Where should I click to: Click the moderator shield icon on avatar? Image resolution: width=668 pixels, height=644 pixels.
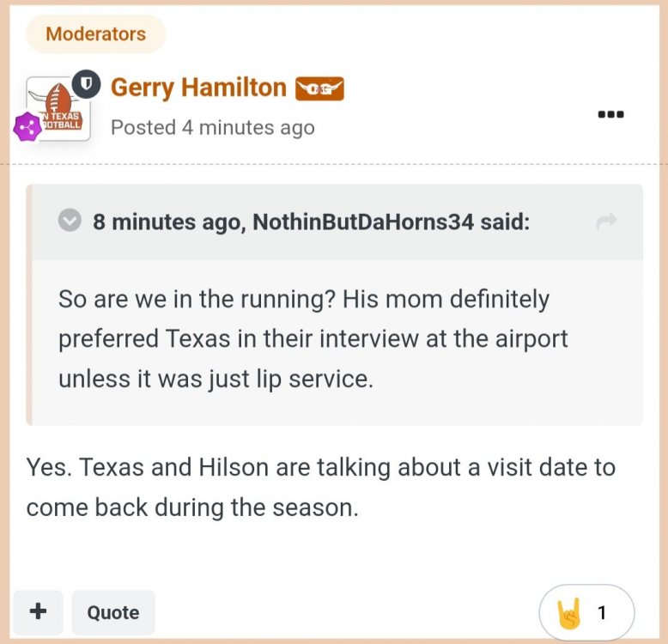click(87, 83)
